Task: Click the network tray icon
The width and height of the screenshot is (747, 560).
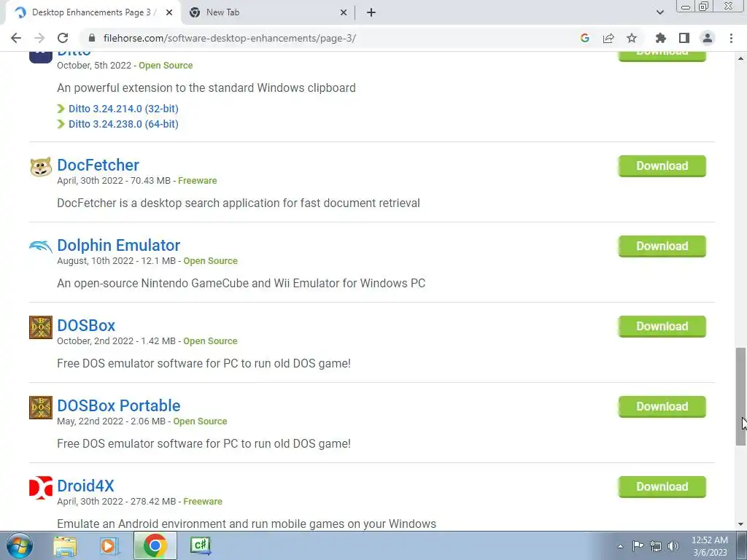Action: (656, 546)
